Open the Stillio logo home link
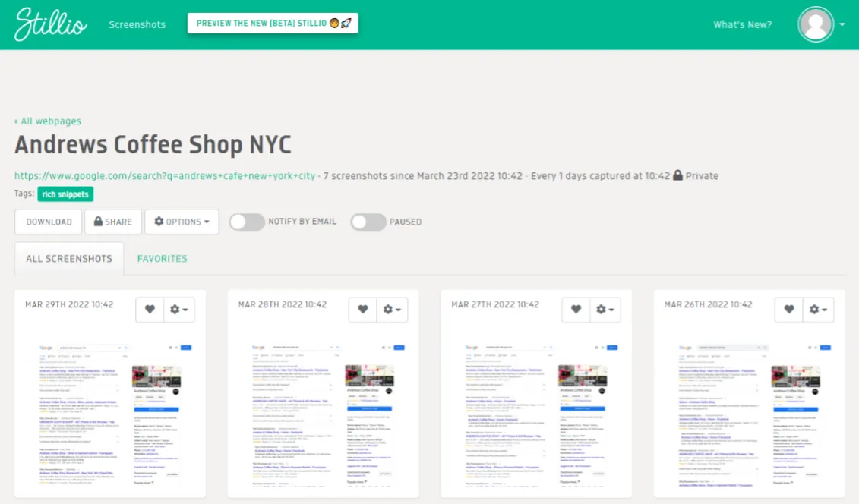 coord(50,24)
